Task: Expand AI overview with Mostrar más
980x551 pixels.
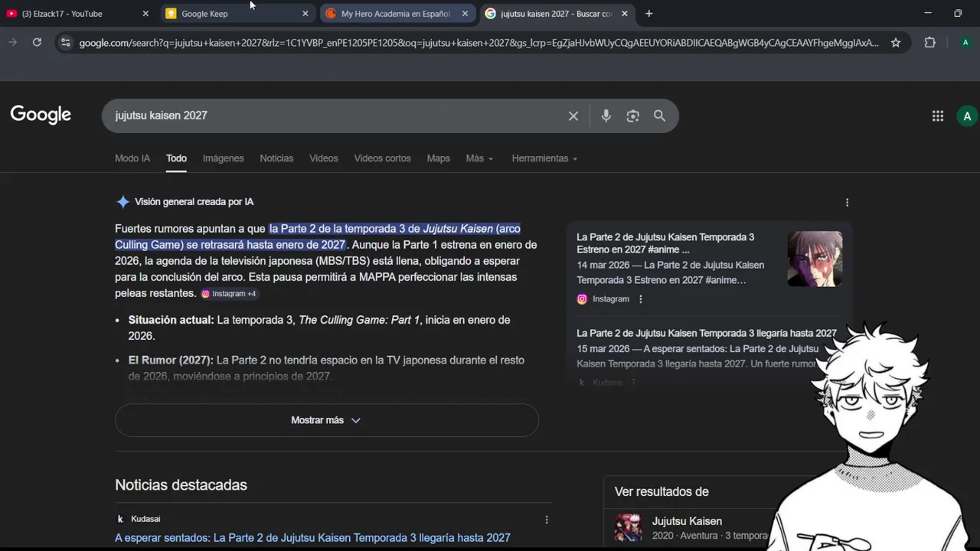Action: click(x=327, y=420)
